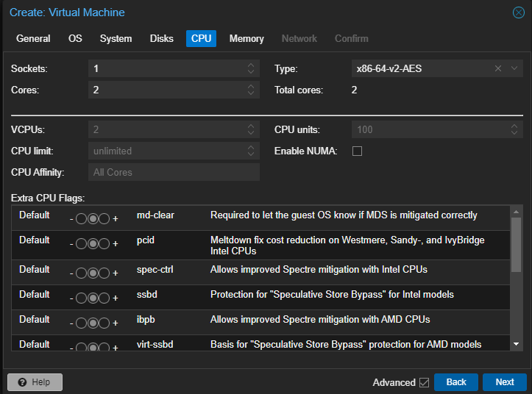This screenshot has width=532, height=394.
Task: Clear the CPU Type field with X icon
Action: [x=497, y=68]
